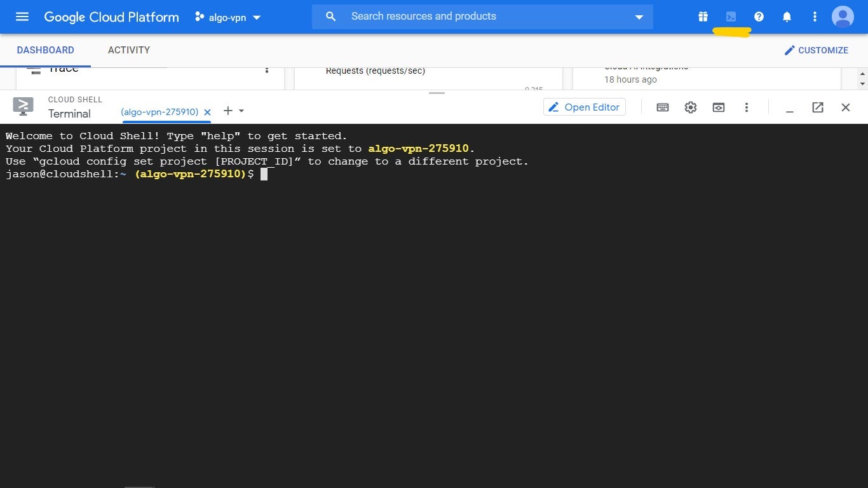Expand the new session dropdown arrow
The height and width of the screenshot is (488, 868).
pos(241,111)
